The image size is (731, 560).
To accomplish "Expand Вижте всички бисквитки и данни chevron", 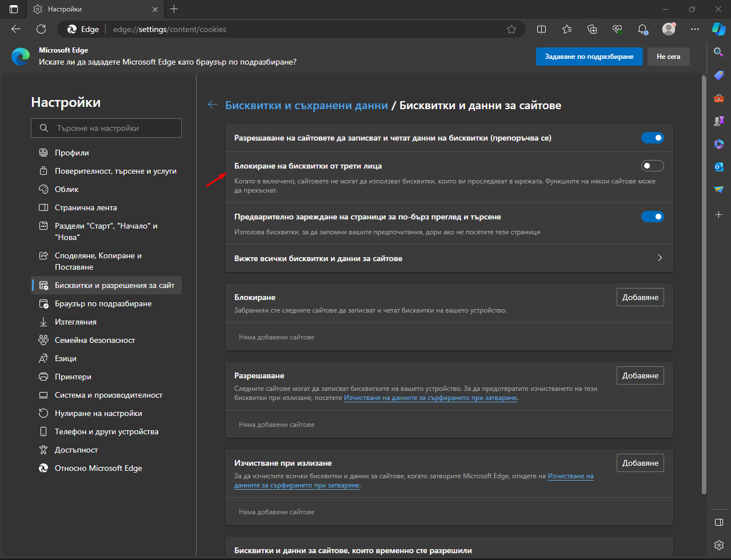I will coord(660,258).
